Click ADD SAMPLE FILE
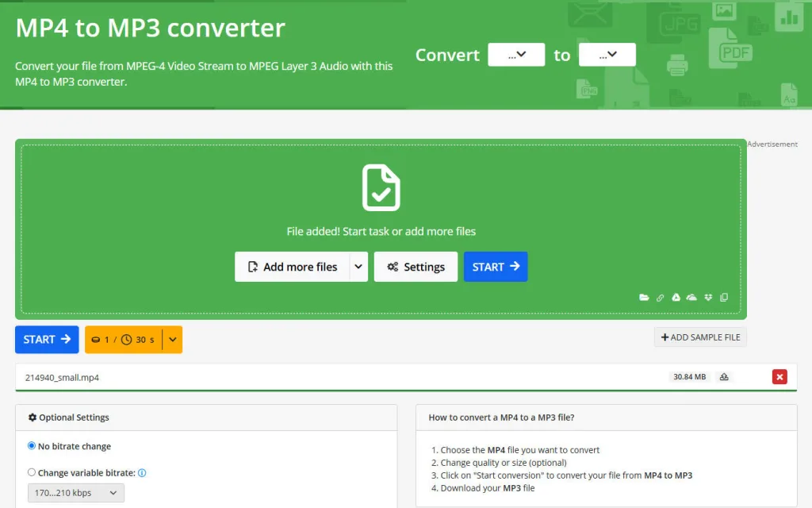 pyautogui.click(x=700, y=337)
